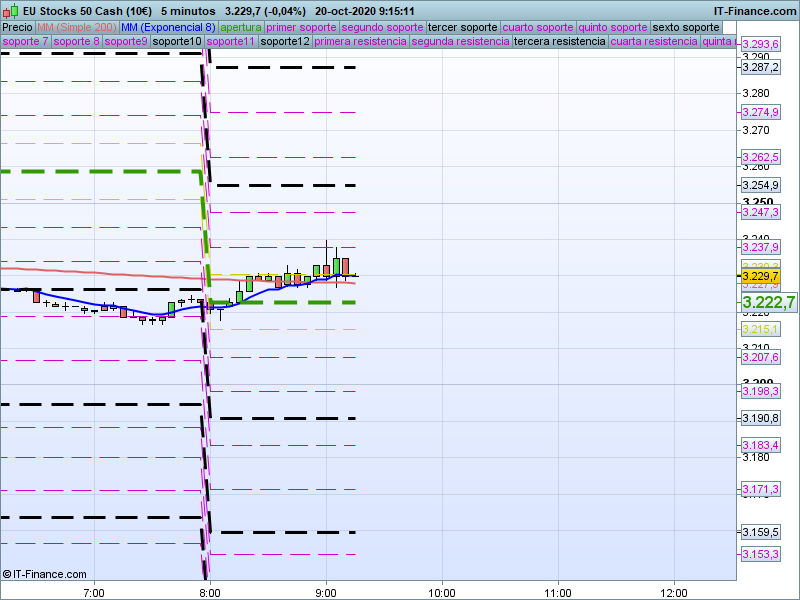Click the 3.153,3 price level tag
Image resolution: width=800 pixels, height=600 pixels.
coord(760,555)
